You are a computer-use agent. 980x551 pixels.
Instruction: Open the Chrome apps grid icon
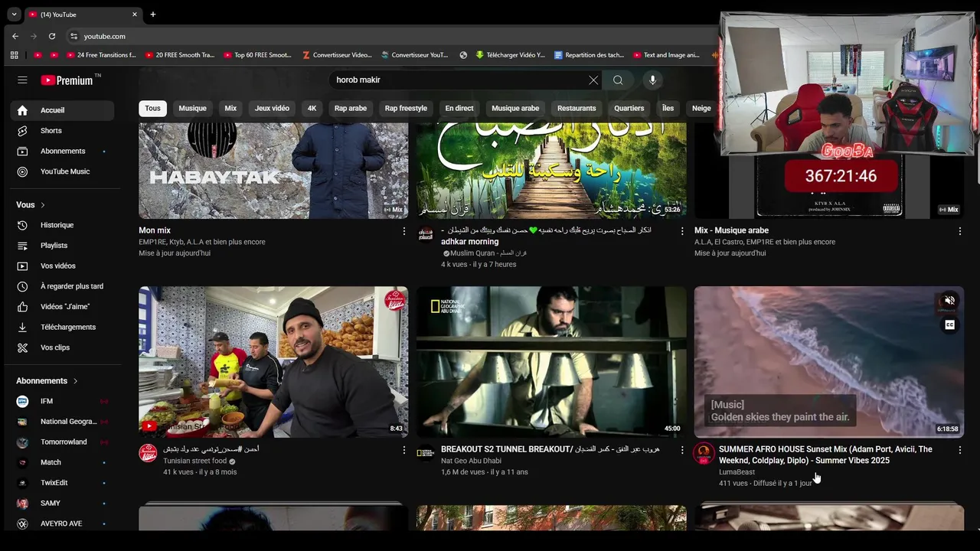tap(14, 55)
